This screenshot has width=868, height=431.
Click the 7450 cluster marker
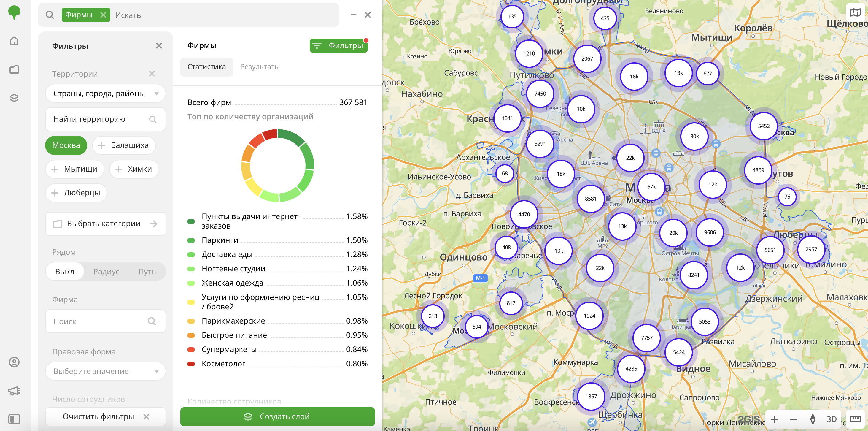click(540, 94)
